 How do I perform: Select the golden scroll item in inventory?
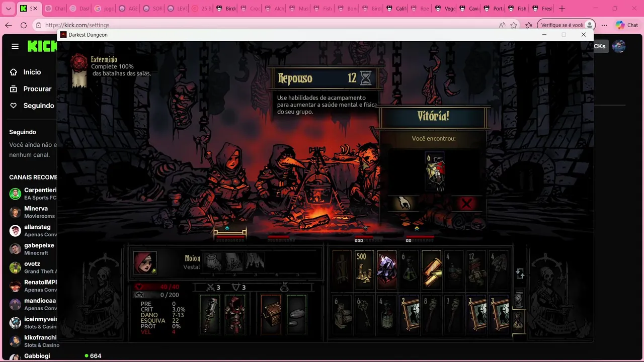[x=432, y=269]
